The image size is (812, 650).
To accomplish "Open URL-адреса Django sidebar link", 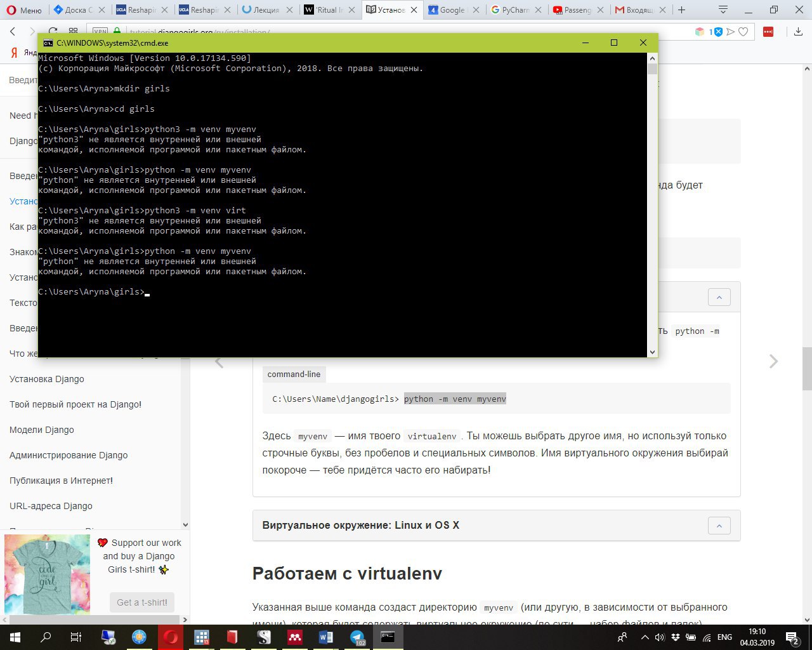I will (51, 506).
